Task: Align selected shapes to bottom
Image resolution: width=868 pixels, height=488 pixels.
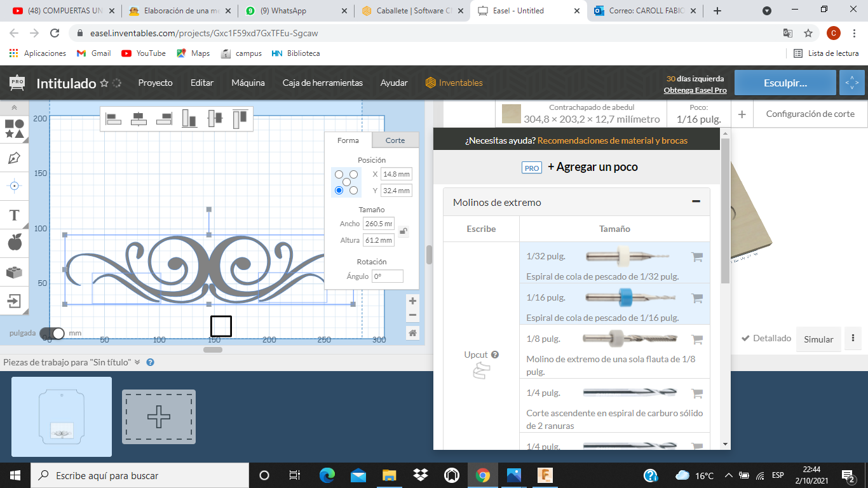Action: (189, 118)
